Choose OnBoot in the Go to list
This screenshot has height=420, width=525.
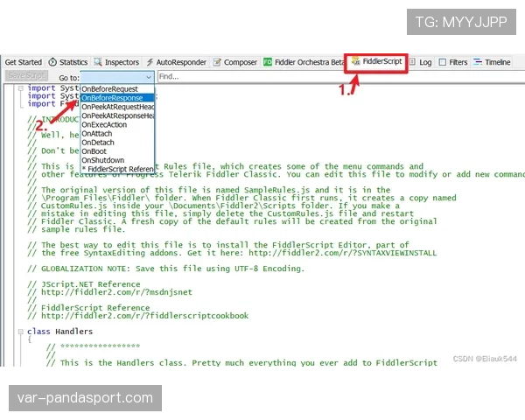pos(117,151)
